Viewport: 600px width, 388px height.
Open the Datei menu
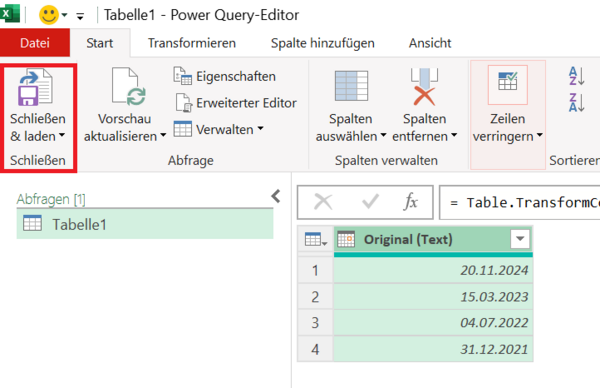click(x=35, y=43)
